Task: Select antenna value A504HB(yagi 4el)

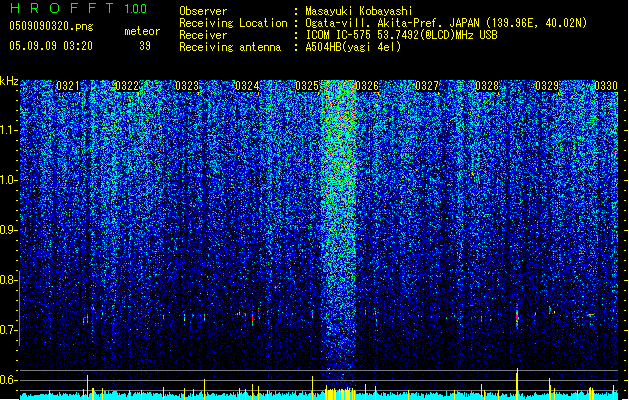Action: pos(353,47)
